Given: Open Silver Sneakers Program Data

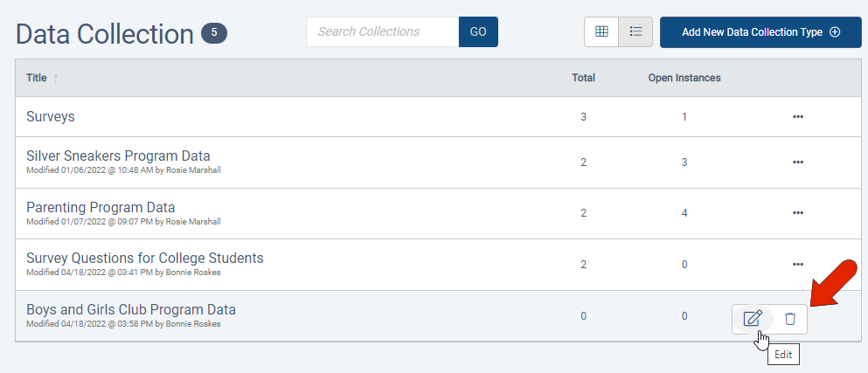Looking at the screenshot, I should 118,156.
